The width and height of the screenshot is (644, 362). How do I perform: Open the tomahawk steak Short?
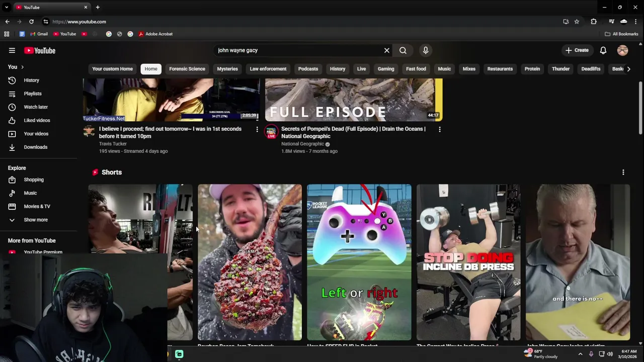(250, 262)
